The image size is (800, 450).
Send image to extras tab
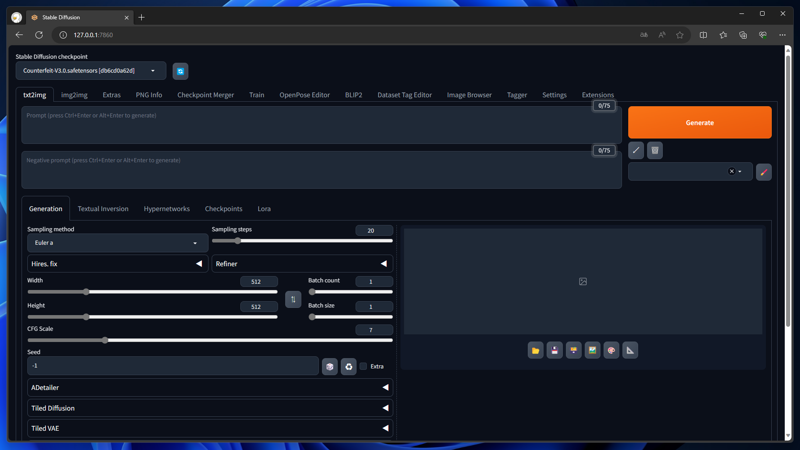630,351
